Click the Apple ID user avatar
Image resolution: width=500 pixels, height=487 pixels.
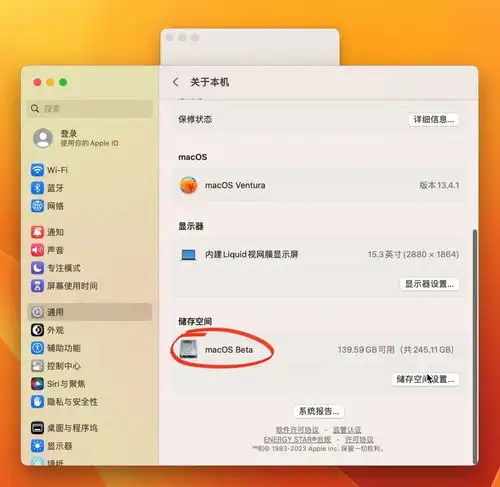click(x=43, y=138)
